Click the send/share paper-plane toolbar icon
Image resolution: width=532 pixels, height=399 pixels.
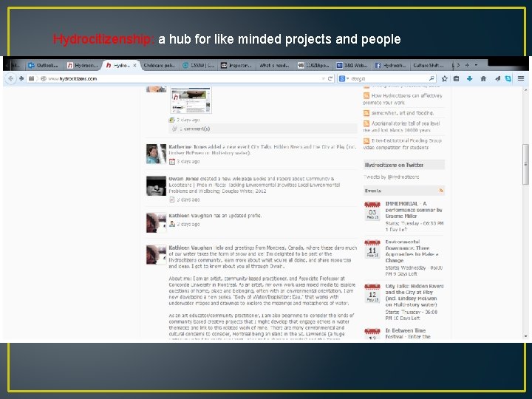coord(497,79)
